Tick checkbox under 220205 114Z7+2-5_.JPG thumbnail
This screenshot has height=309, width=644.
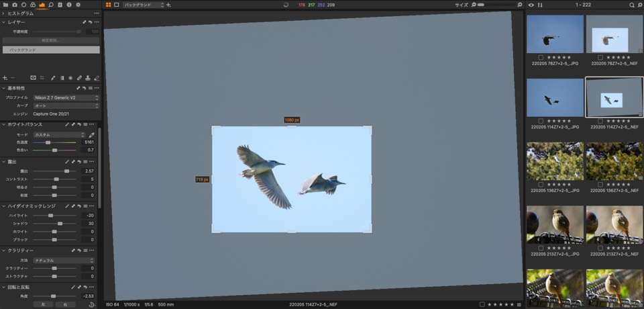(x=541, y=121)
